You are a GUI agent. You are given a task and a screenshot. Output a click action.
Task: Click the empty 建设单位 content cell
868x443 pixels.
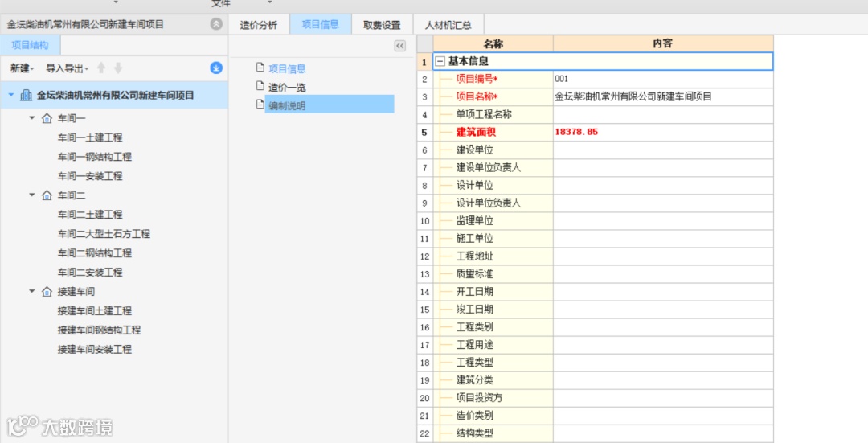click(x=663, y=150)
